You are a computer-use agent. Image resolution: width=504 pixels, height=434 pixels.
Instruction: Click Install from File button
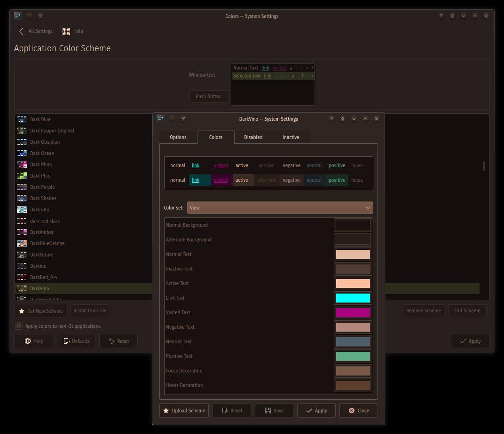(90, 311)
